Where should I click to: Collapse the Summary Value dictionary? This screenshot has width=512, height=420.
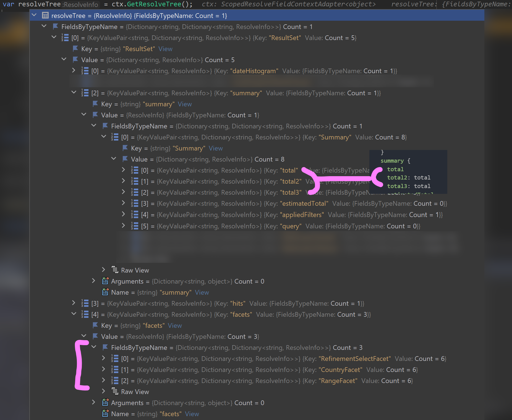coord(113,159)
